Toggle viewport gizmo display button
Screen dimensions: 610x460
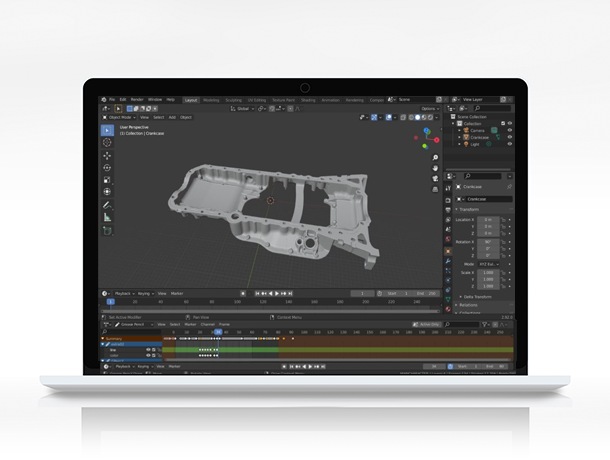(374, 117)
